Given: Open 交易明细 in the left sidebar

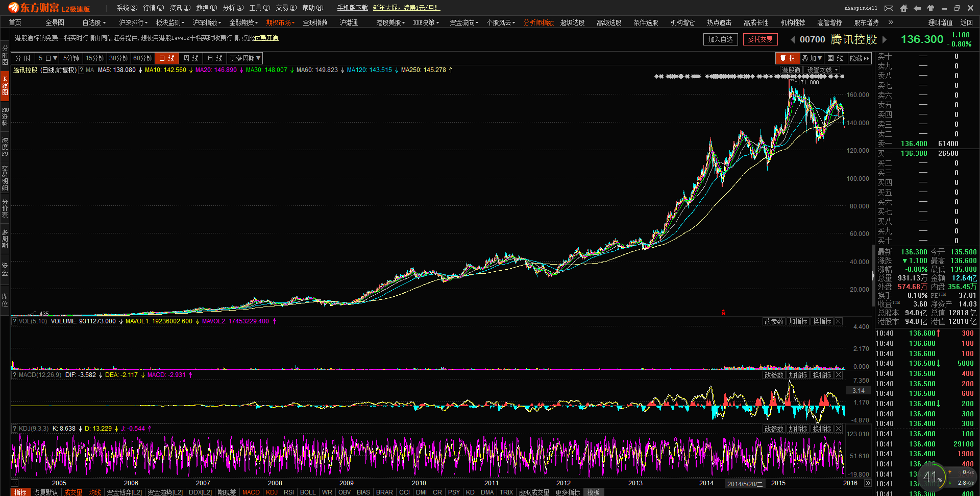Looking at the screenshot, I should click(x=5, y=178).
